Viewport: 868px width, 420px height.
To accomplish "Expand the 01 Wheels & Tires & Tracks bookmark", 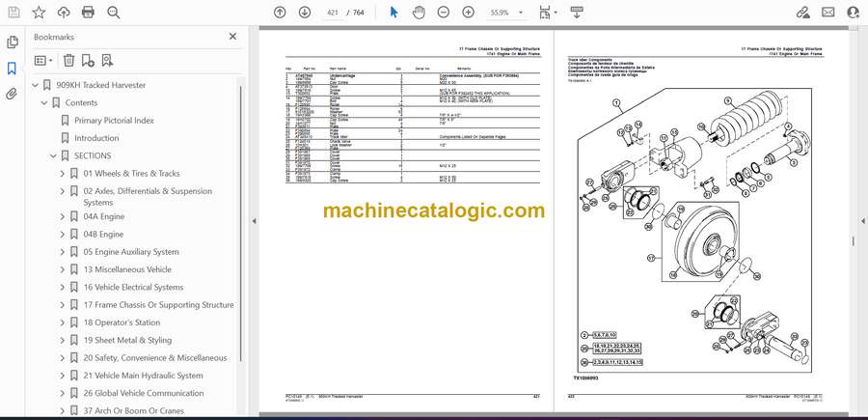I will point(63,174).
